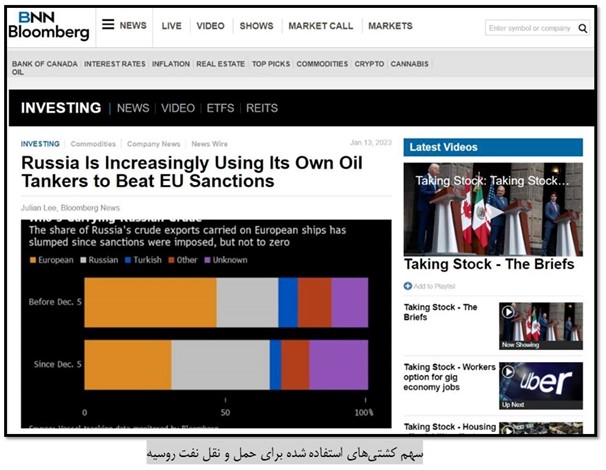Viewport: 606px width, 470px height.
Task: Open the MARKETS navigation item
Action: coord(390,26)
